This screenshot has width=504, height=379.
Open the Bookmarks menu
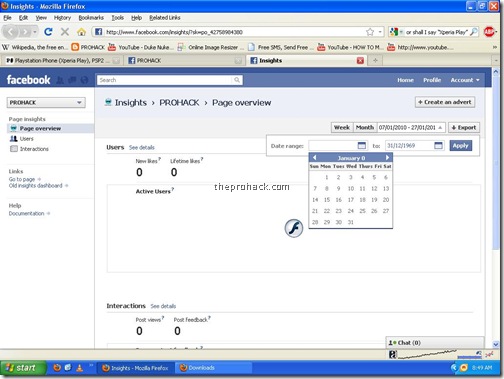point(91,18)
